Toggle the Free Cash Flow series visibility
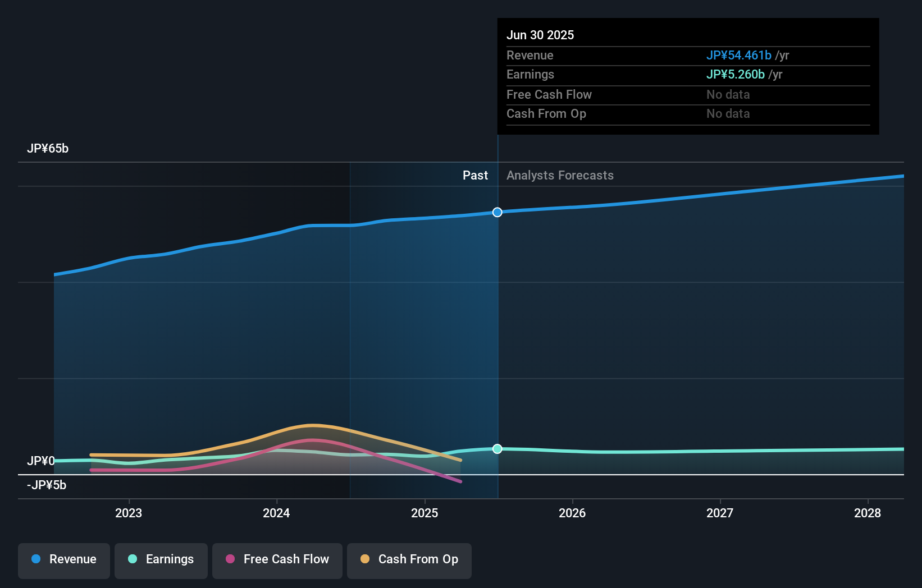 (277, 559)
